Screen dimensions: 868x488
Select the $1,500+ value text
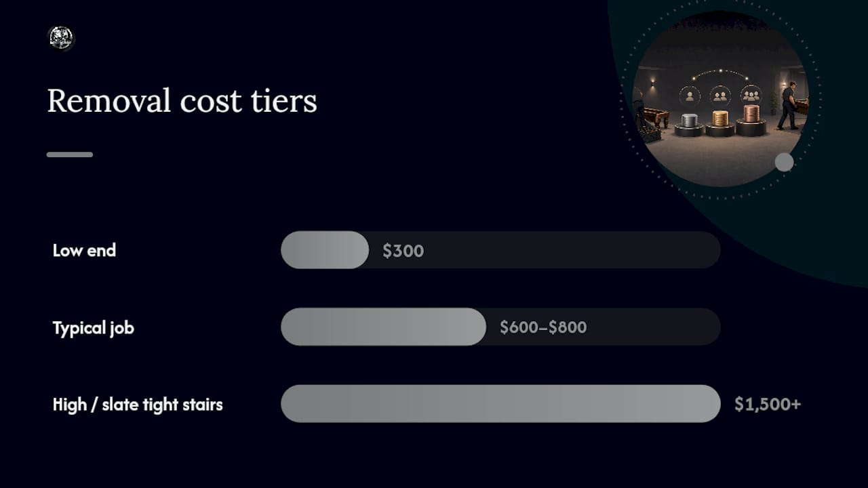point(768,405)
